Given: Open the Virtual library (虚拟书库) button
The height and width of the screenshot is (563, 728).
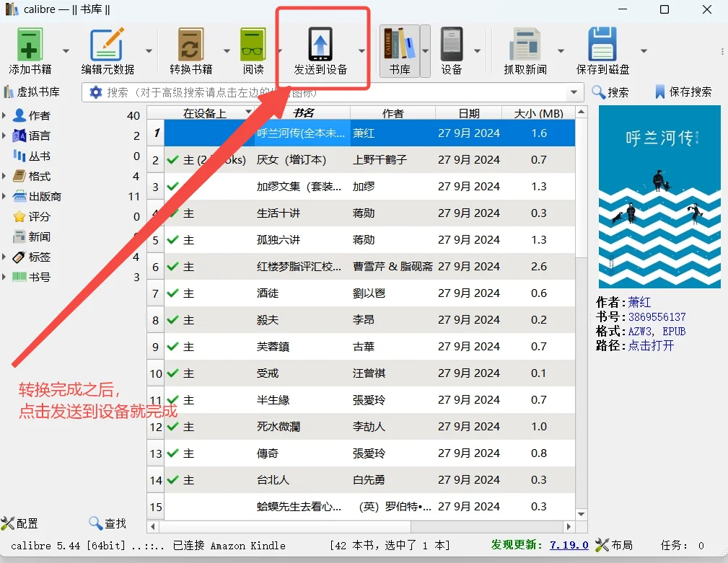Looking at the screenshot, I should [x=32, y=92].
